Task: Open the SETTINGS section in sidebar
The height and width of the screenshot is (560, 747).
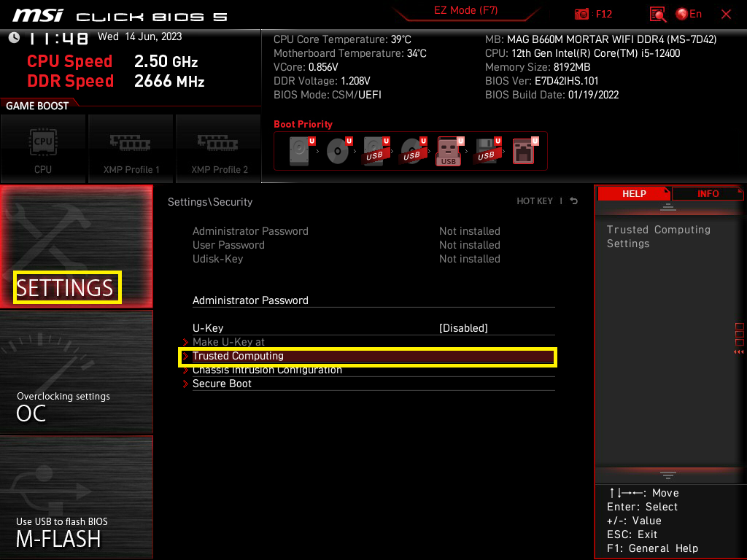Action: (x=76, y=246)
